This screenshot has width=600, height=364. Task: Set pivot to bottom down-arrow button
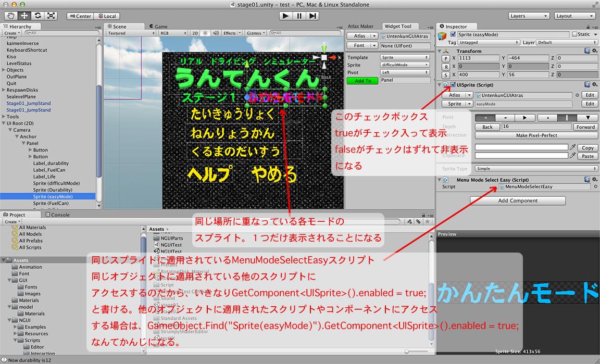(587, 118)
